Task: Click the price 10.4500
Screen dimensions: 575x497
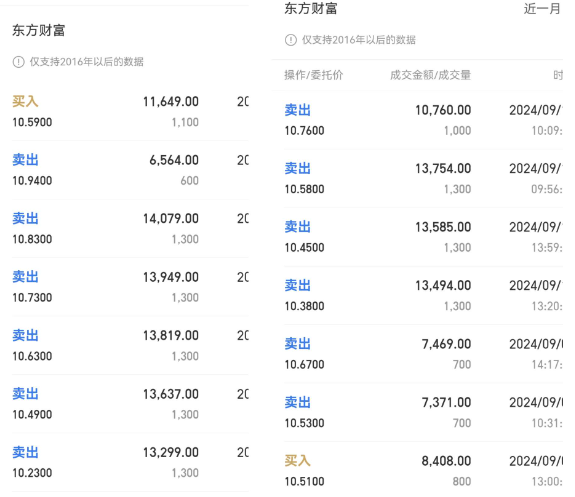Action: [304, 248]
